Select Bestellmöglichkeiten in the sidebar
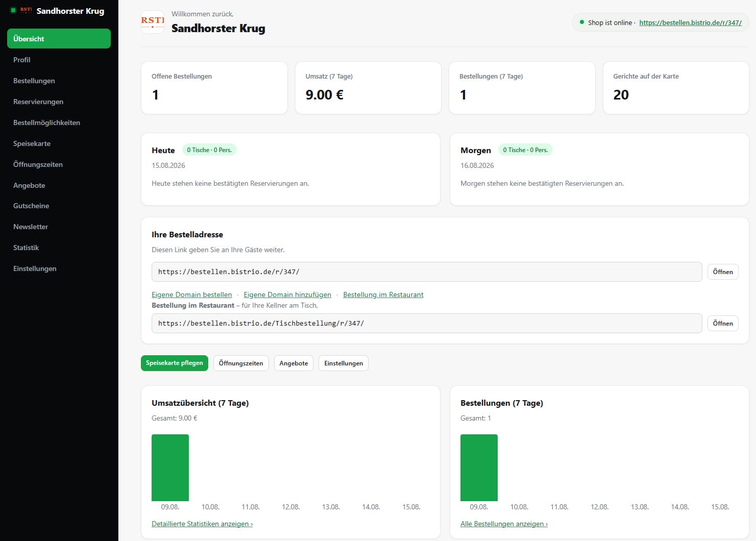This screenshot has width=756, height=541. pyautogui.click(x=59, y=122)
